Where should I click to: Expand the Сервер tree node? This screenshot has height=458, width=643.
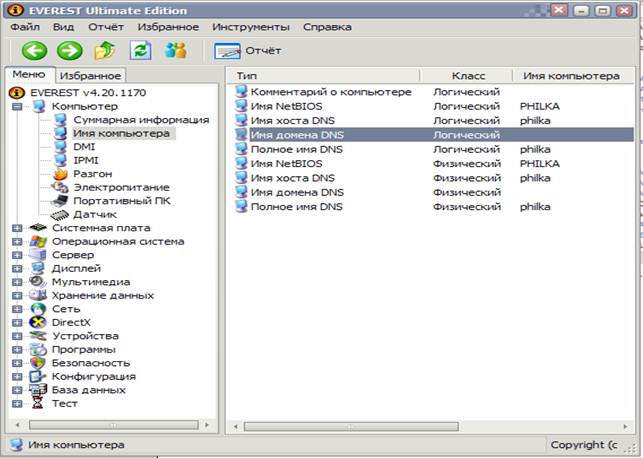pos(17,255)
